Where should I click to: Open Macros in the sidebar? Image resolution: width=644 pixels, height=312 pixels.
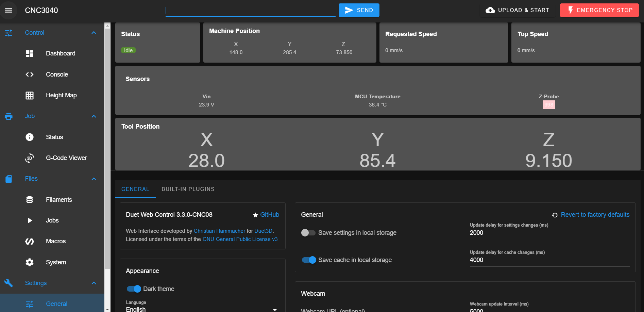[x=52, y=242]
